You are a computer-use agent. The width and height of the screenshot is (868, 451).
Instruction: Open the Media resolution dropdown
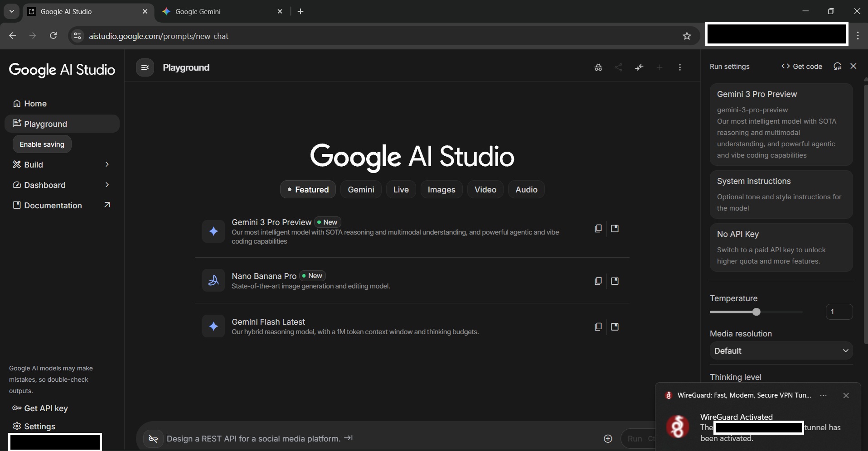pos(781,351)
